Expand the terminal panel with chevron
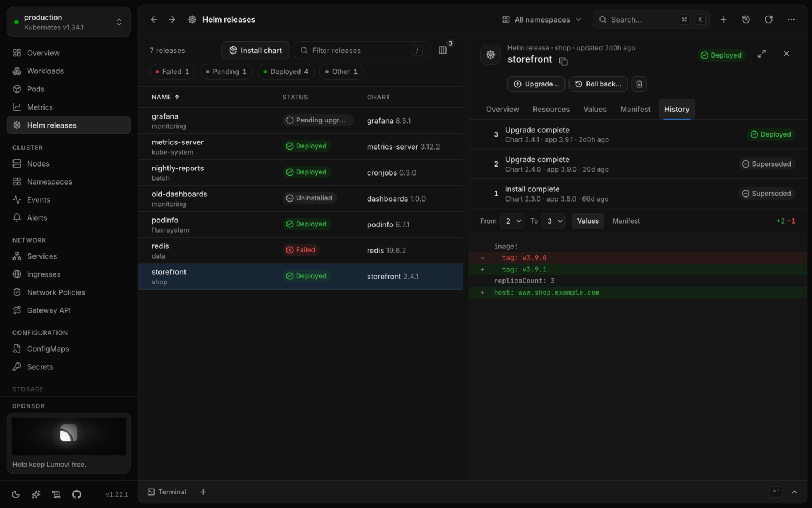Viewport: 812px width, 508px height. (795, 492)
